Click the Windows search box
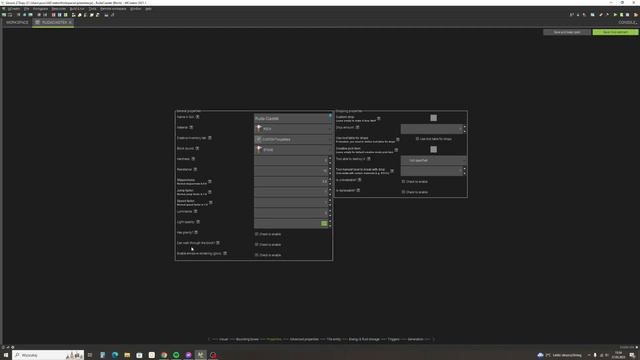Screen dimensions: 640x360 click(48, 355)
